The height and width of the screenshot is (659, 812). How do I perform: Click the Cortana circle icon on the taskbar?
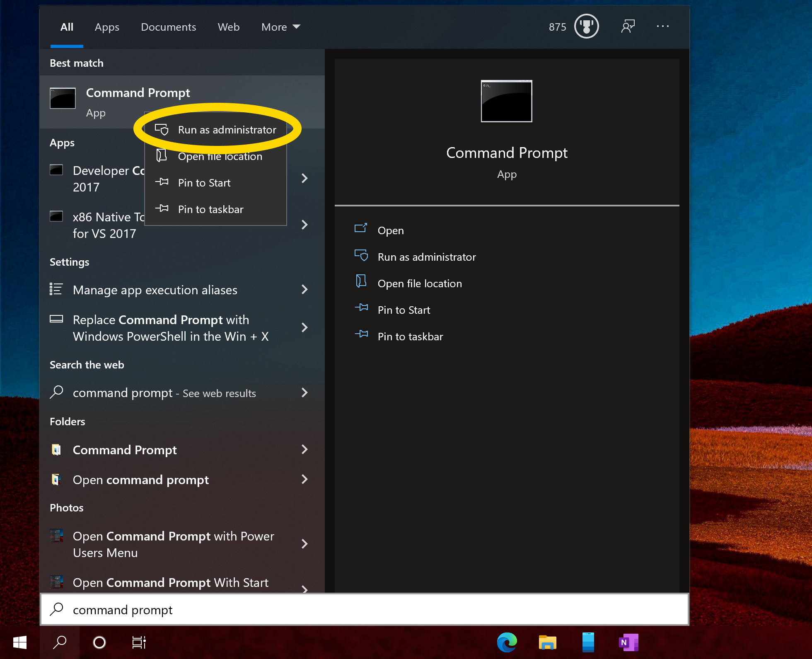pos(99,642)
